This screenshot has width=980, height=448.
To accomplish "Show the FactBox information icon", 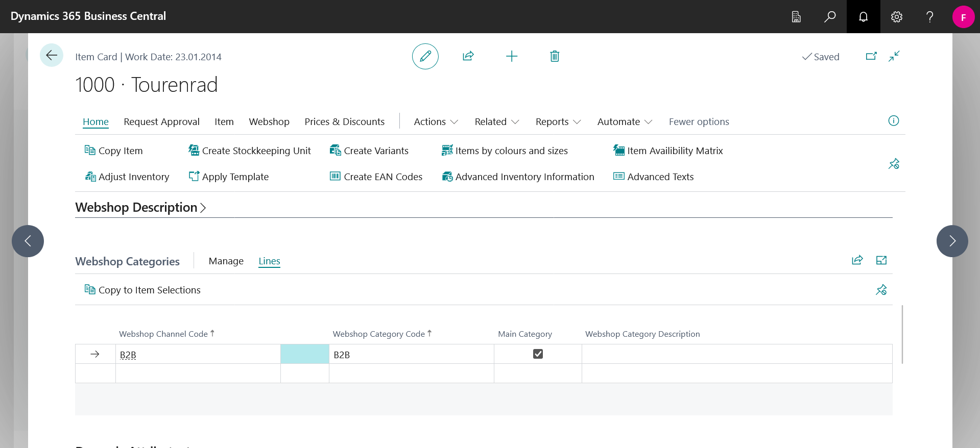I will click(x=894, y=120).
